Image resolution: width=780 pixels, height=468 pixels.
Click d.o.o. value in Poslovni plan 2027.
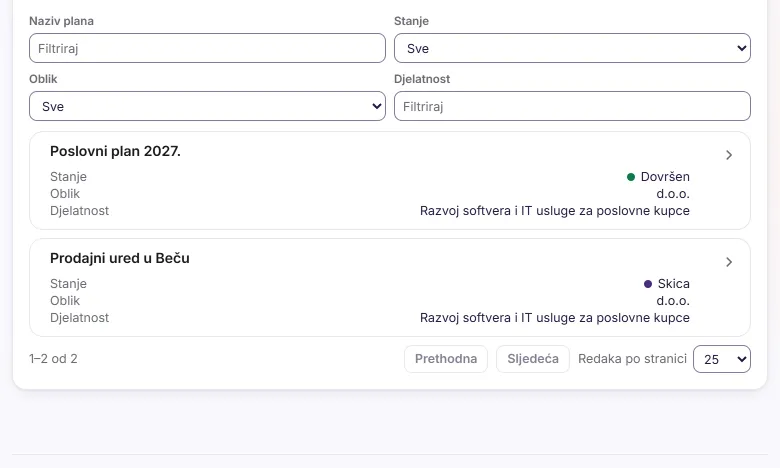coord(673,193)
